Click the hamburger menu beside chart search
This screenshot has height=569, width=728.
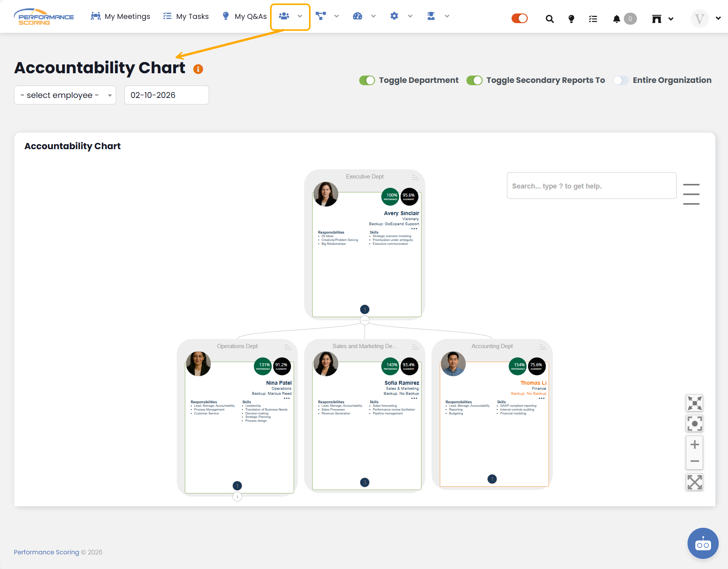tap(691, 194)
